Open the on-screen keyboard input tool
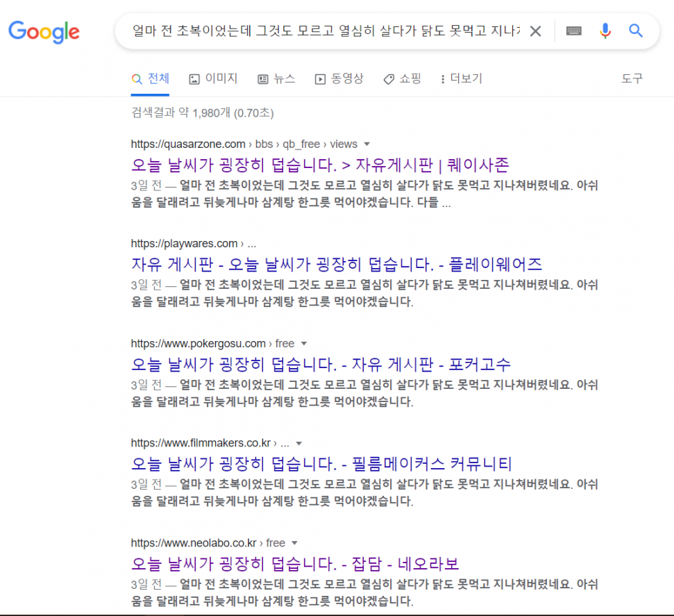The image size is (674, 616). point(574,31)
